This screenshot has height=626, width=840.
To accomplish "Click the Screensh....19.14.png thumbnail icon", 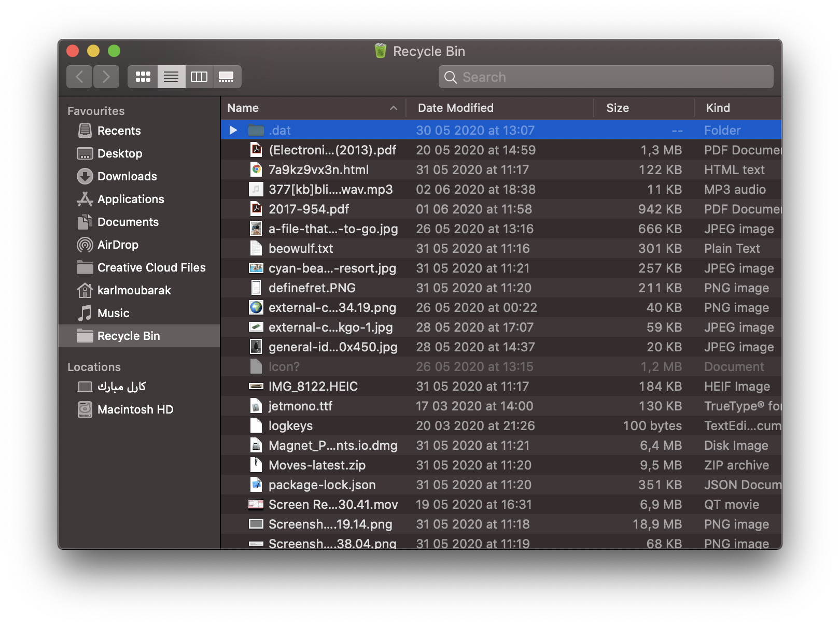I will (x=256, y=524).
